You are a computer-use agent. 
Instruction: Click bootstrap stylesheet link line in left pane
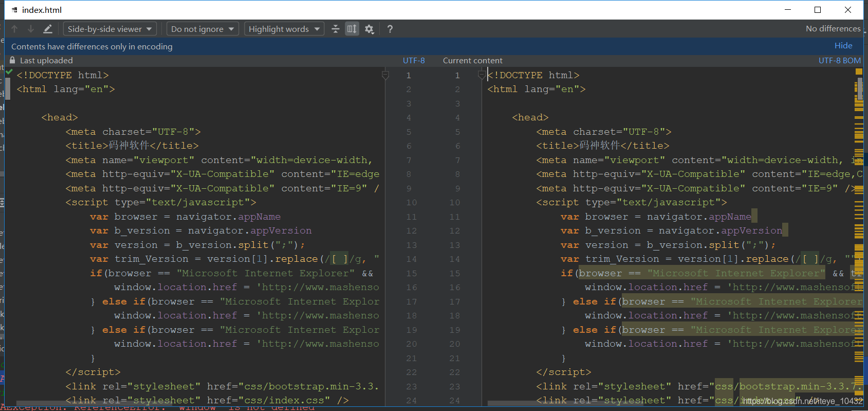pos(223,386)
